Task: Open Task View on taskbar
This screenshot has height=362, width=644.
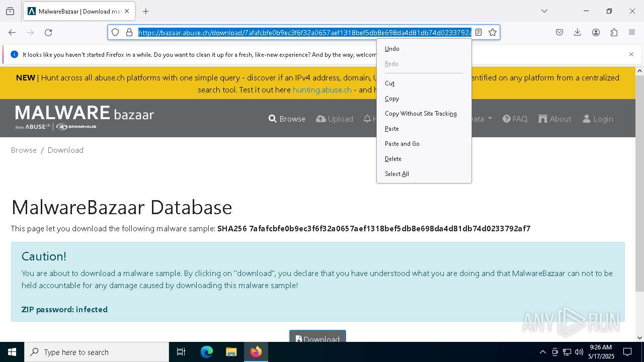Action: (181, 352)
